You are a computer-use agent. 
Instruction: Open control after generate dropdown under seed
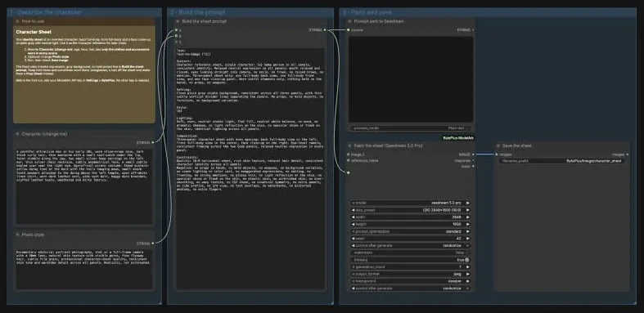pos(410,245)
